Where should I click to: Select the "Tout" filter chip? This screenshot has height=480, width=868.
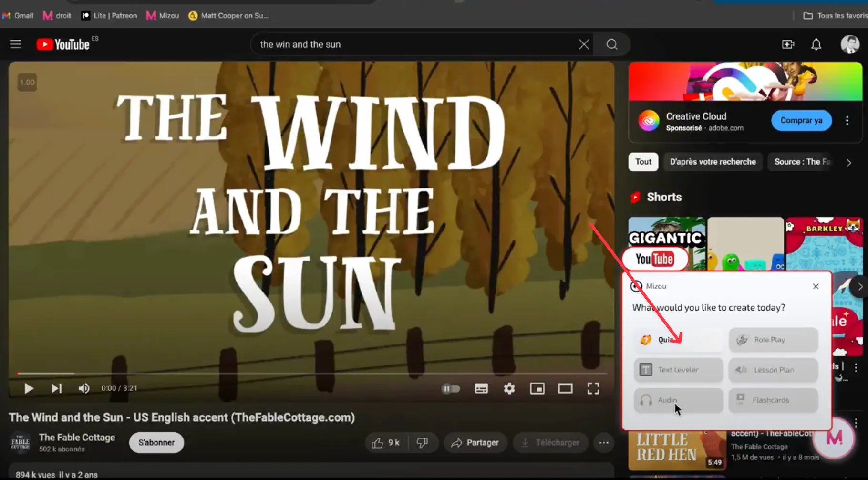[x=643, y=162]
